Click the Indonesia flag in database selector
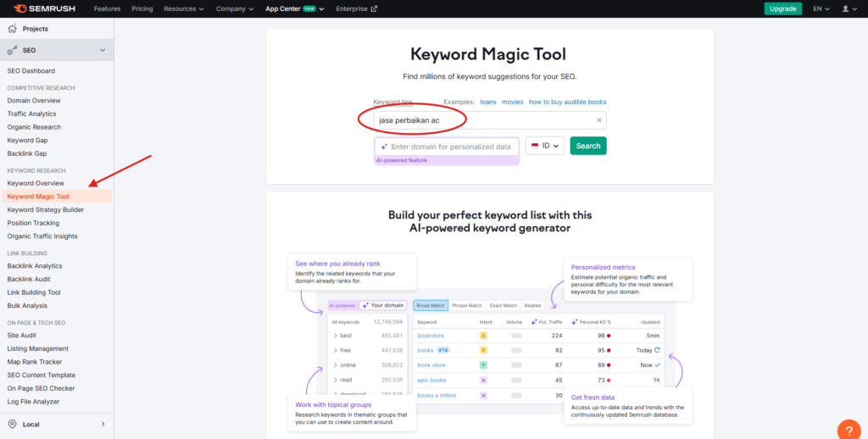868x439 pixels. pos(535,146)
